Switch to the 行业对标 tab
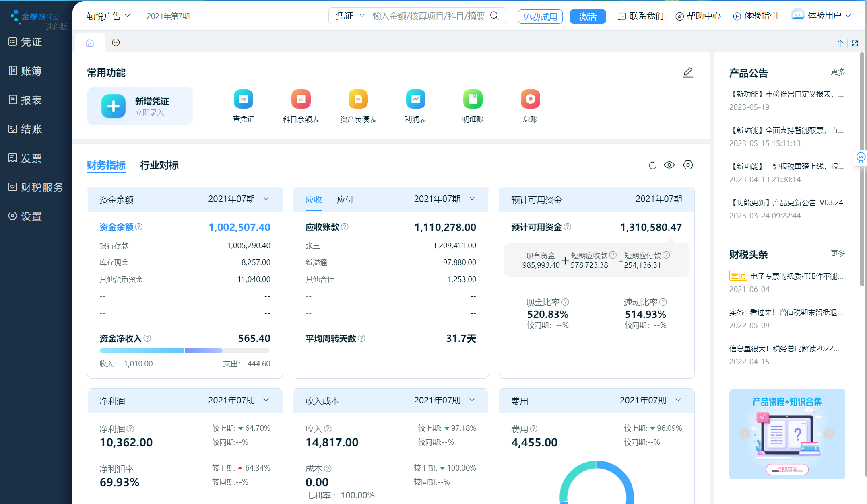 [159, 165]
